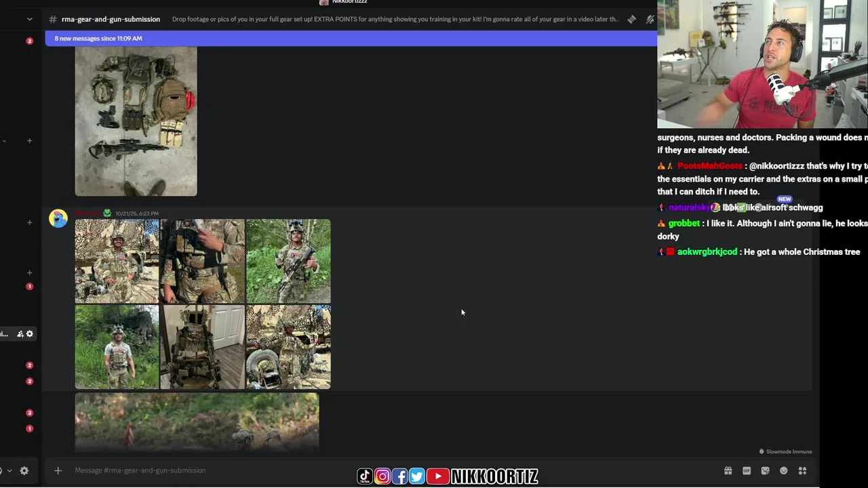Click aokwrgbrkjcod username in stream chat
Screen dimensions: 868x488
(707, 252)
